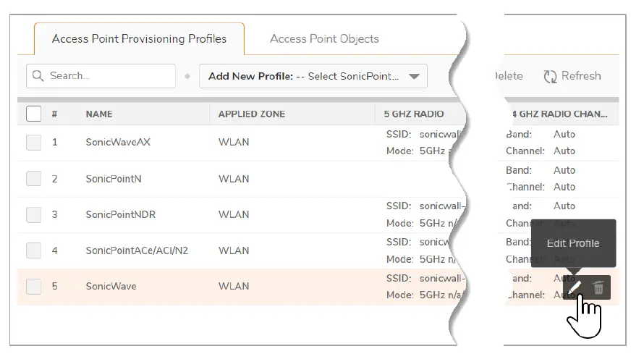Sort by the NAME column header
The image size is (644, 354).
(x=99, y=114)
